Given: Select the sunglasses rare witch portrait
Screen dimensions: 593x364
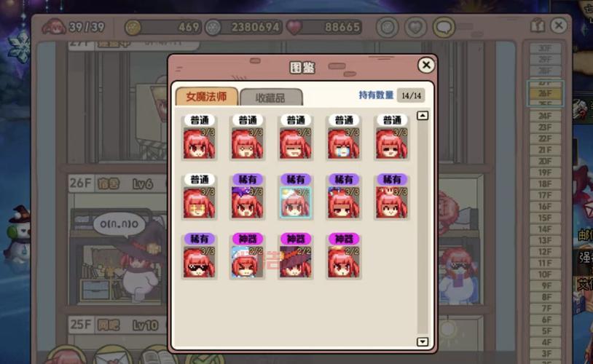Looking at the screenshot, I should pyautogui.click(x=199, y=262).
